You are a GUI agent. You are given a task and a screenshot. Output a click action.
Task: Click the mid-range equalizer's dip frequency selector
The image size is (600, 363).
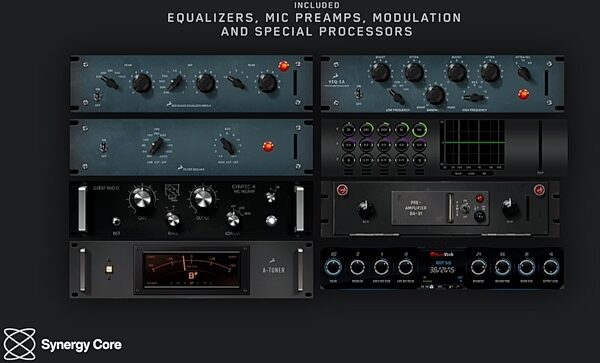[175, 83]
